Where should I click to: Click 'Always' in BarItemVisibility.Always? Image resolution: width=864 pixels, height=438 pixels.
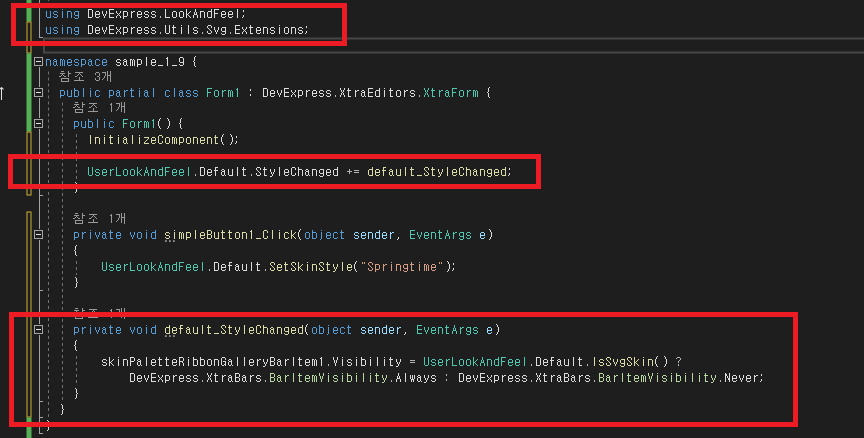coord(416,378)
